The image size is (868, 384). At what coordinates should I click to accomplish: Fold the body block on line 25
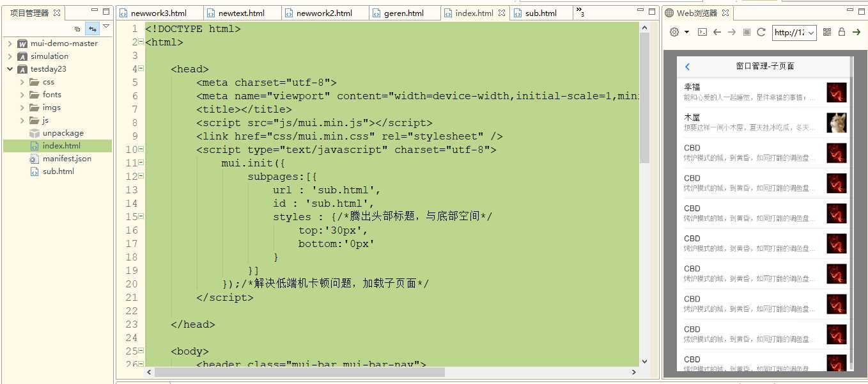[x=141, y=351]
